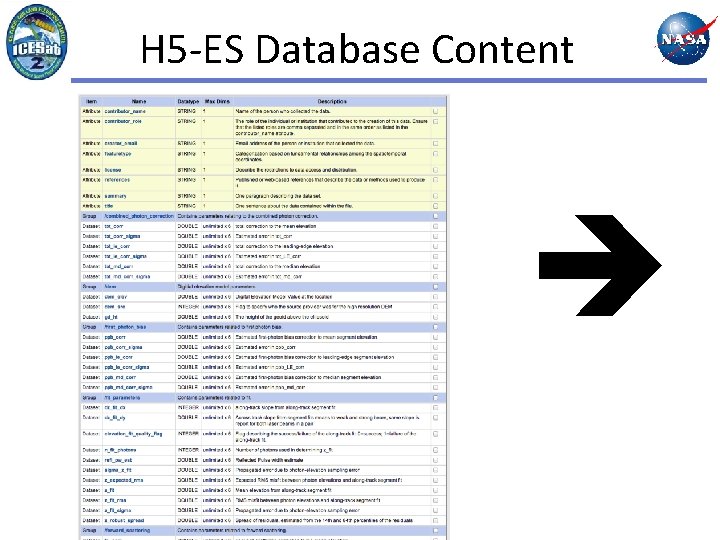Tick the checkbox for fpb_corr row
Viewport: 720px width, 540px height.
click(x=435, y=338)
